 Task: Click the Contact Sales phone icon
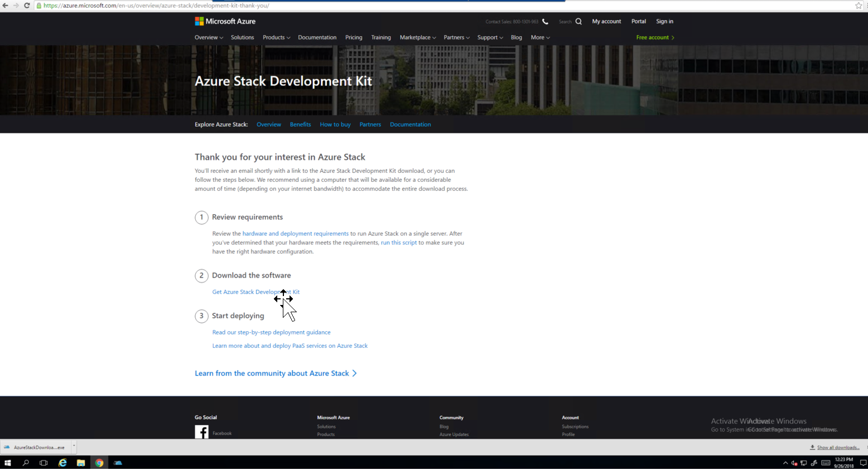tap(545, 22)
